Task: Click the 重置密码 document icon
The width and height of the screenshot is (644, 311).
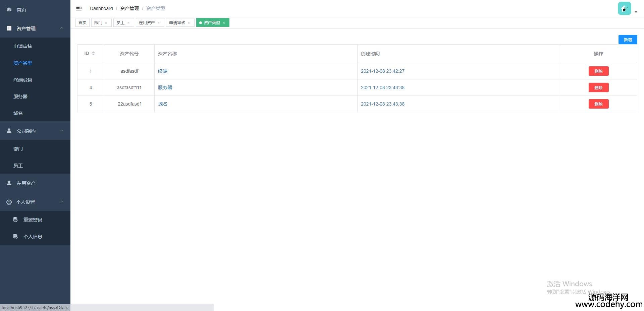Action: pyautogui.click(x=15, y=220)
